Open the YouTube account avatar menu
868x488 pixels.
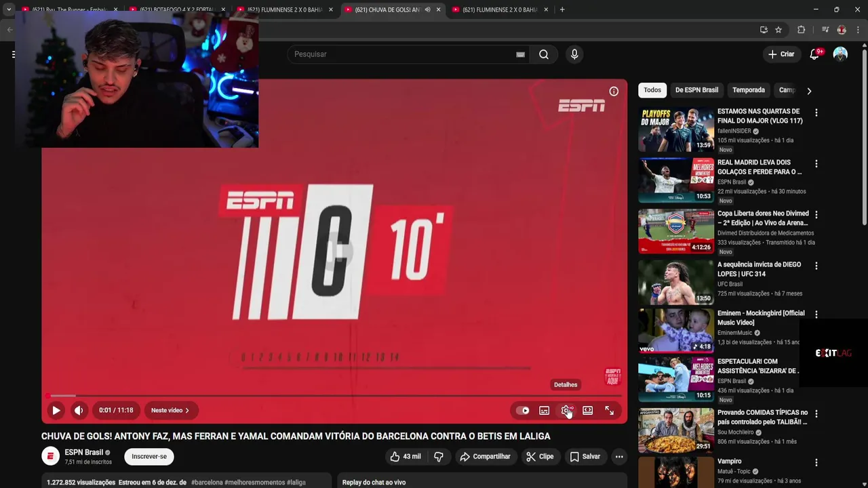(x=840, y=54)
